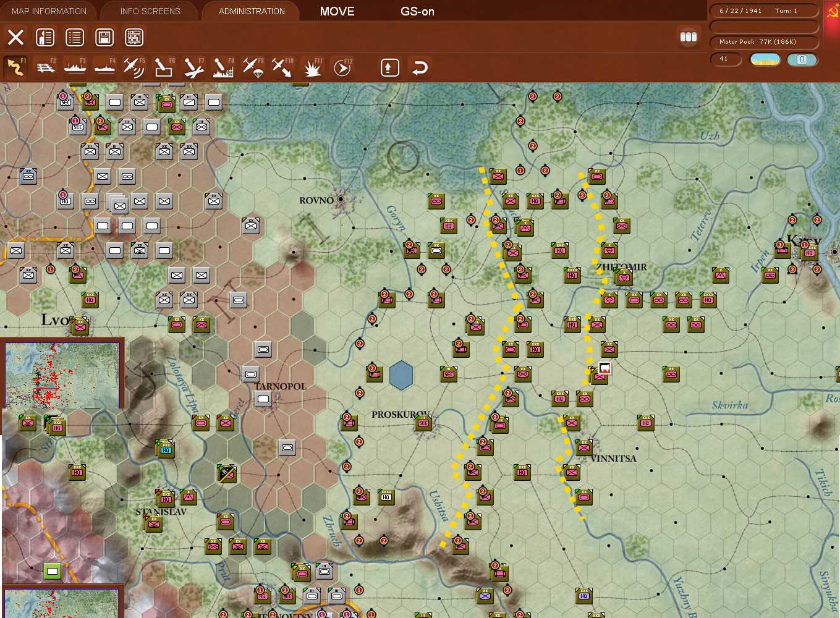
Task: Select the light blue HQ counter above Stanislav
Action: pyautogui.click(x=166, y=449)
